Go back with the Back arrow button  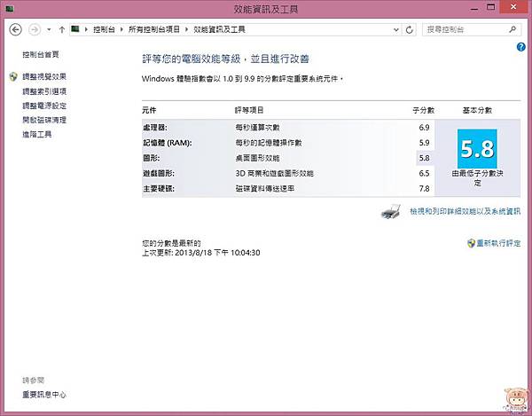click(15, 29)
